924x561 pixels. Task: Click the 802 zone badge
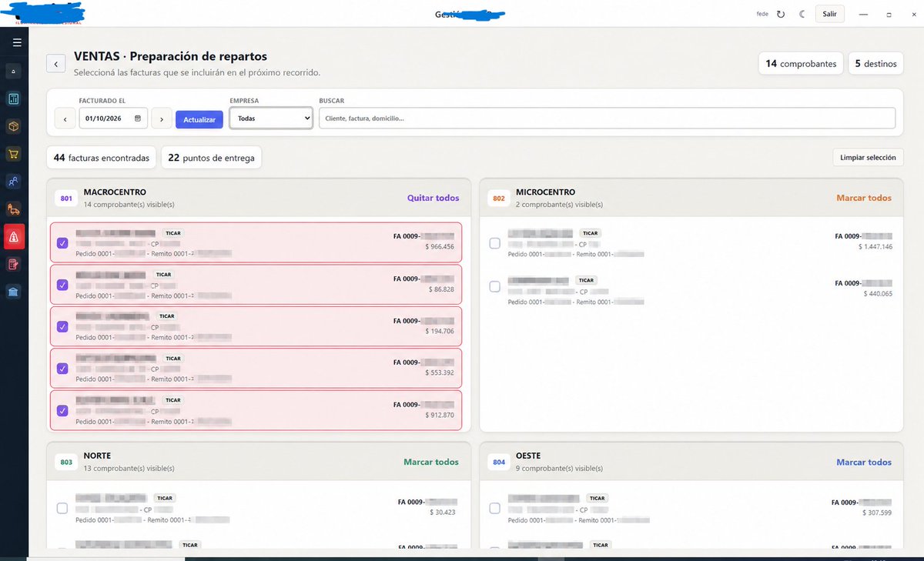pos(499,199)
